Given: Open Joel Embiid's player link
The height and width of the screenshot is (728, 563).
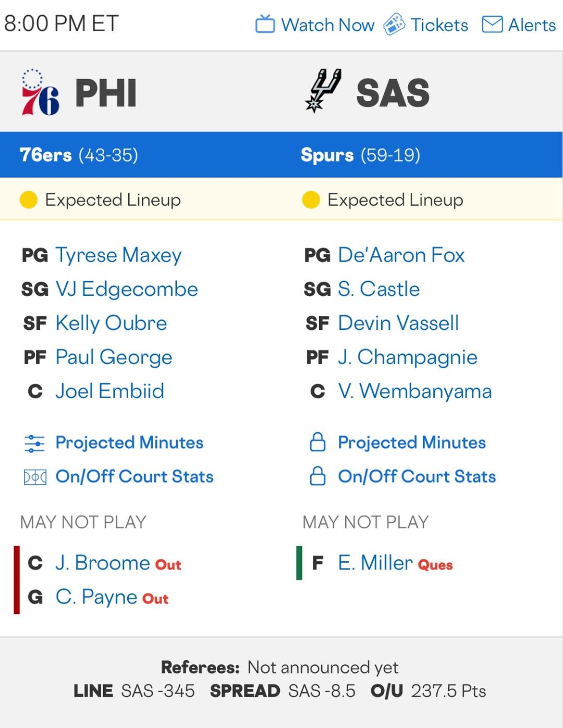Looking at the screenshot, I should tap(109, 391).
